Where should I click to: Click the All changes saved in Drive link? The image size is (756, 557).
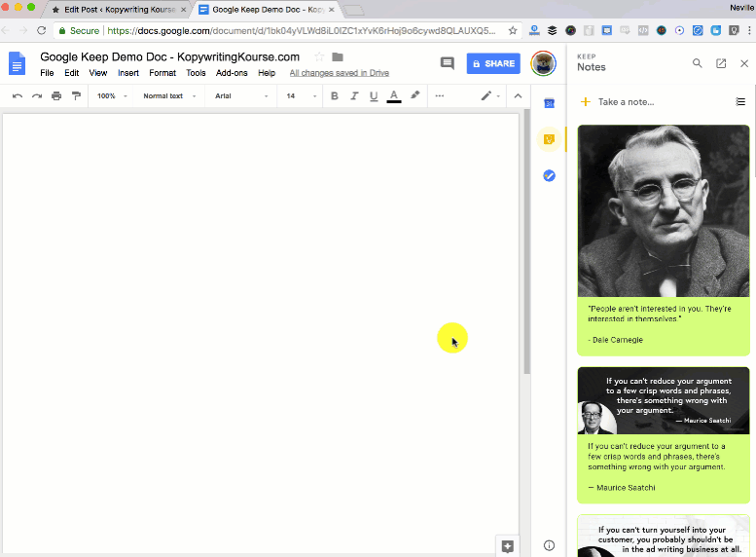pyautogui.click(x=339, y=73)
